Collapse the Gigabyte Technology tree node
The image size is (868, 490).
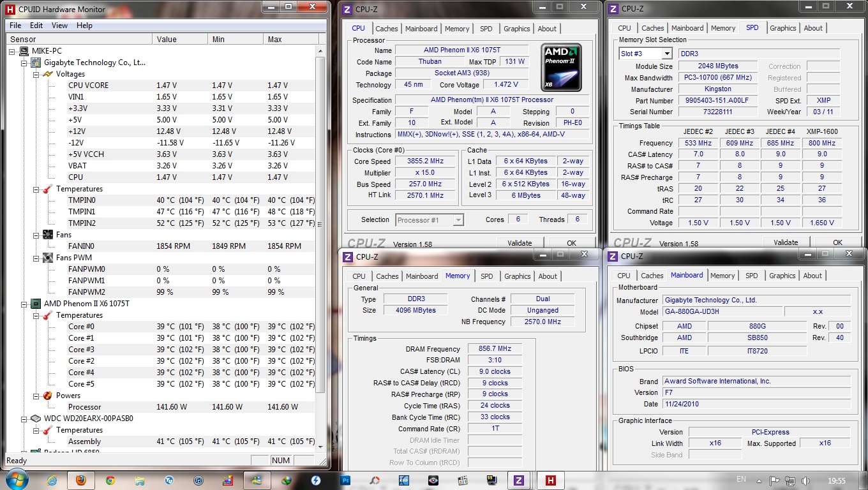pyautogui.click(x=24, y=63)
